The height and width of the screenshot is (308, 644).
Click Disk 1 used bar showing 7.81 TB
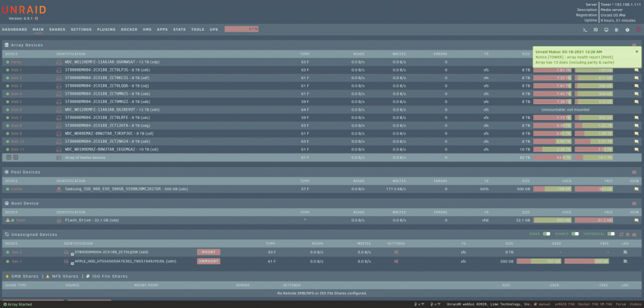click(x=553, y=70)
